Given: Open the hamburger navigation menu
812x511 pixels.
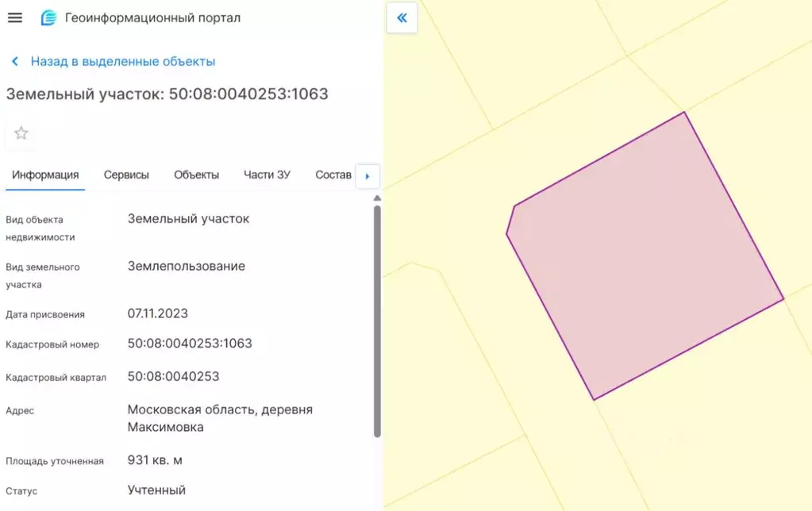Looking at the screenshot, I should coord(15,17).
